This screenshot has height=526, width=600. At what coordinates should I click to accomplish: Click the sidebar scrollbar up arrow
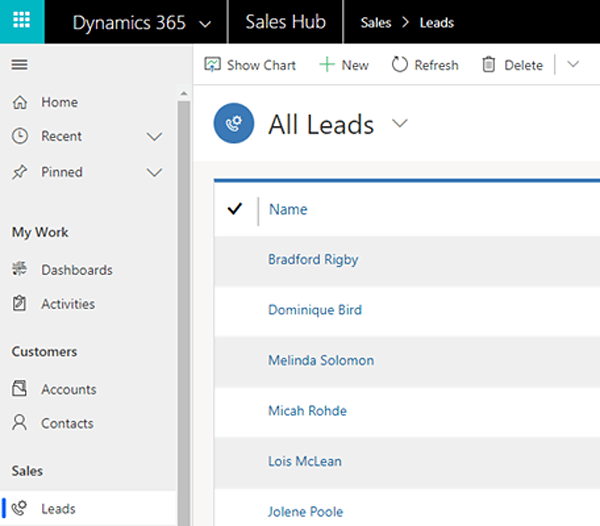click(x=184, y=93)
